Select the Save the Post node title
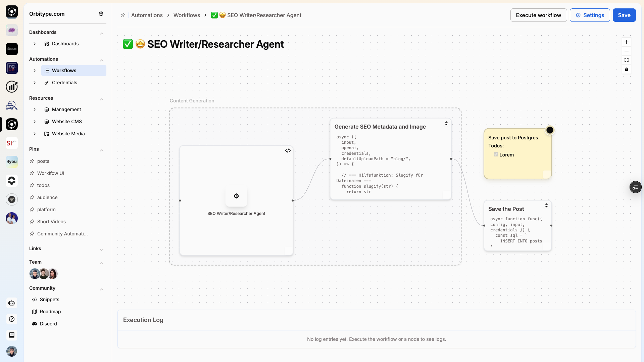Image resolution: width=644 pixels, height=362 pixels. pyautogui.click(x=506, y=209)
